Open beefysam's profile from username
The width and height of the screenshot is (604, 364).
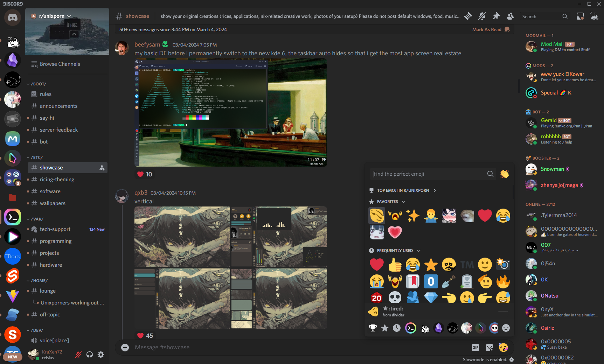[x=147, y=44]
